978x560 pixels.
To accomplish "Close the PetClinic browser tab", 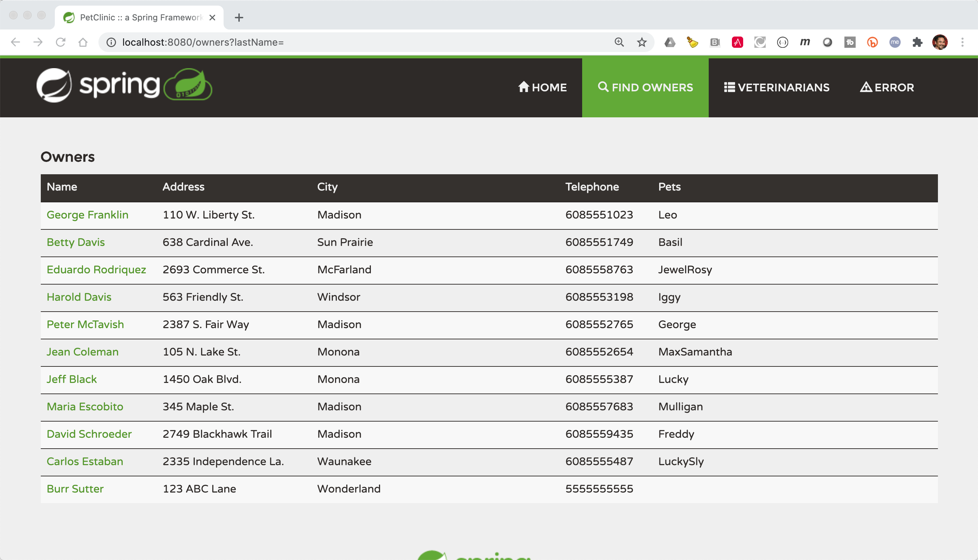I will tap(212, 17).
